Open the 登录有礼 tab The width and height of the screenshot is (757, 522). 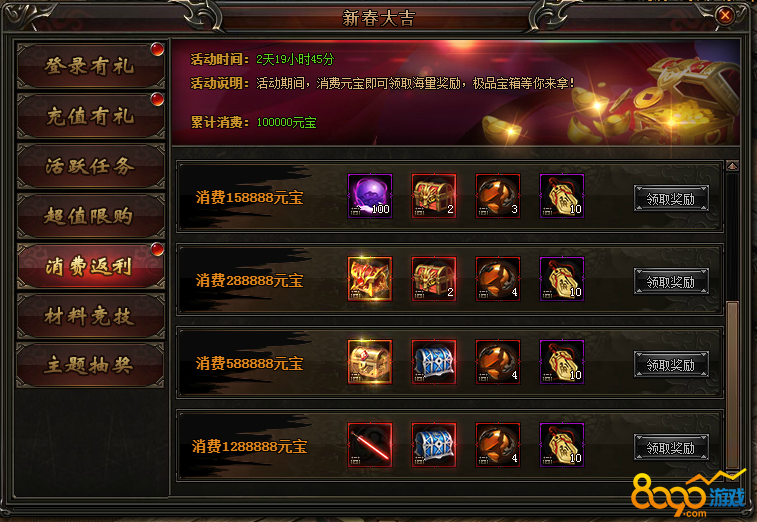click(x=90, y=66)
